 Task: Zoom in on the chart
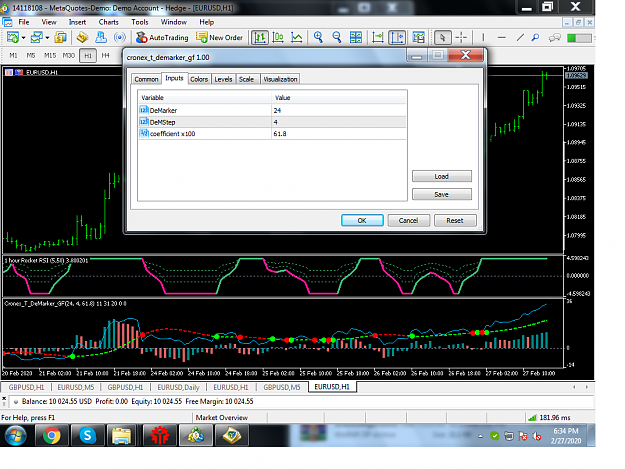point(318,37)
